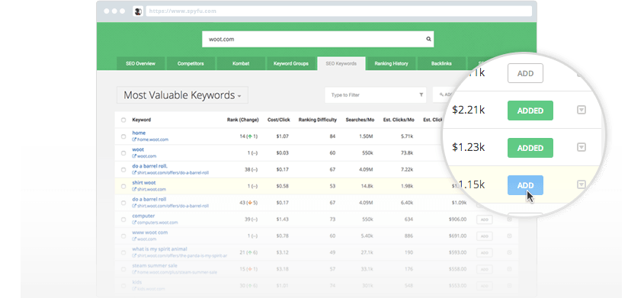Open external link icon beside shirt.woot.com

[134, 189]
